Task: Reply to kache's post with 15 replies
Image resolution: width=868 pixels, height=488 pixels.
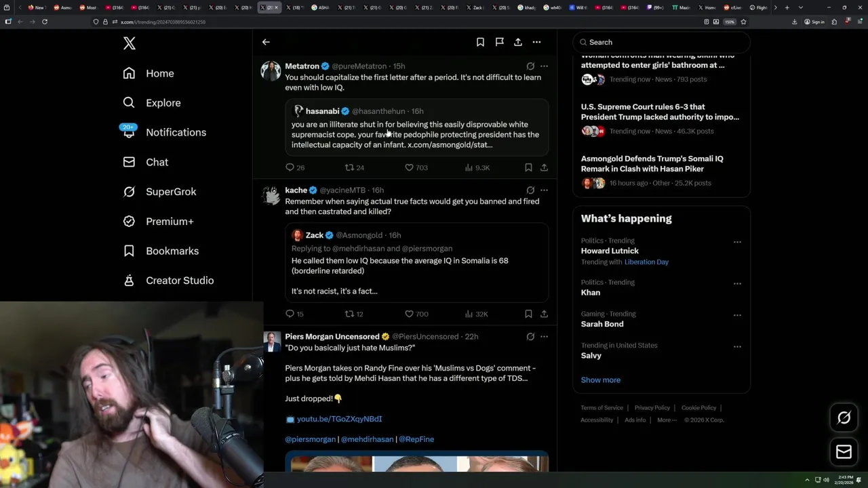Action: pyautogui.click(x=294, y=314)
